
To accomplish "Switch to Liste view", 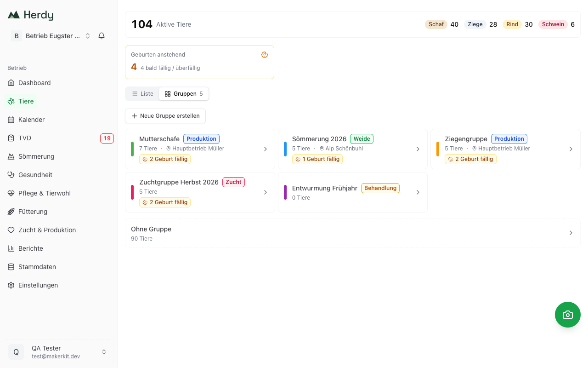I will [x=142, y=94].
